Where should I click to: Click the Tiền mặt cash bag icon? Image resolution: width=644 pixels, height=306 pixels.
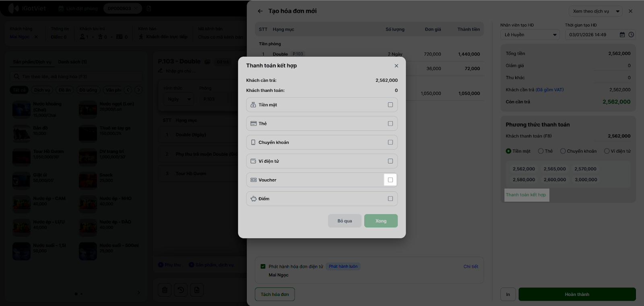pyautogui.click(x=253, y=105)
